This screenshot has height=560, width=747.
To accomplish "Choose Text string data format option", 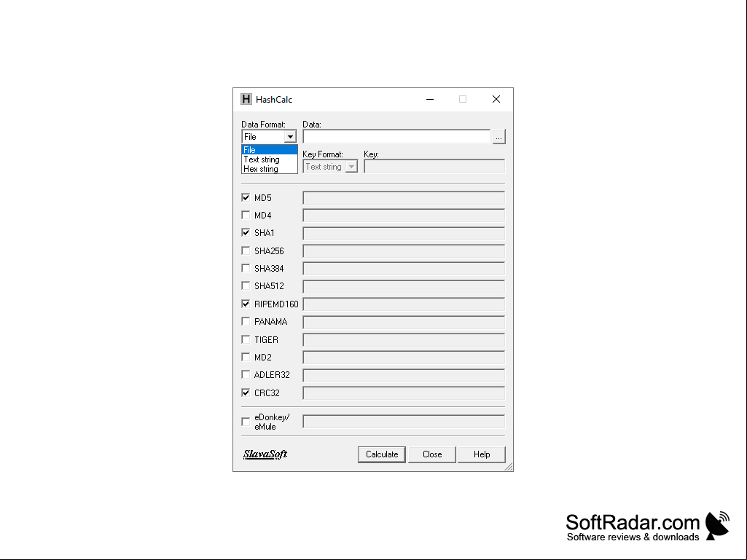I will 270,159.
